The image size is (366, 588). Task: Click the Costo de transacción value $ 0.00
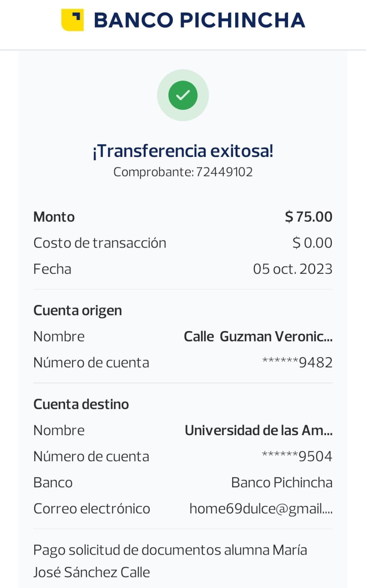(312, 243)
